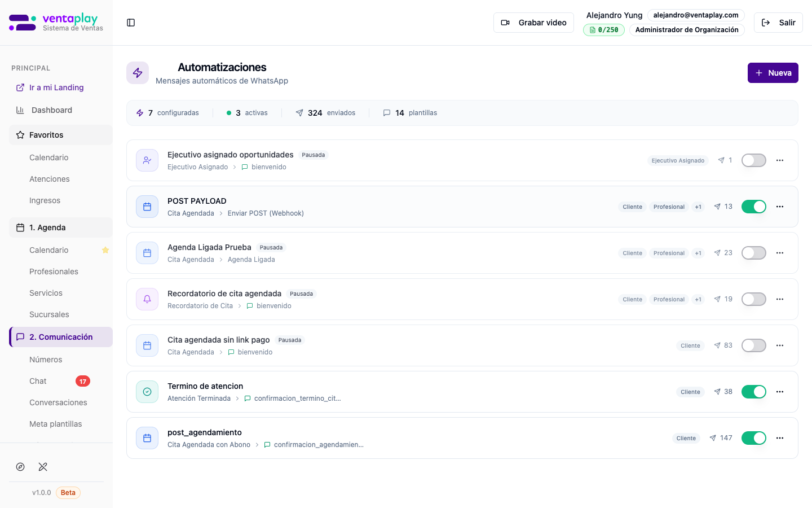Click the pencil-cross icon at sidebar bottom
Screen dimensions: 812x508
point(43,467)
